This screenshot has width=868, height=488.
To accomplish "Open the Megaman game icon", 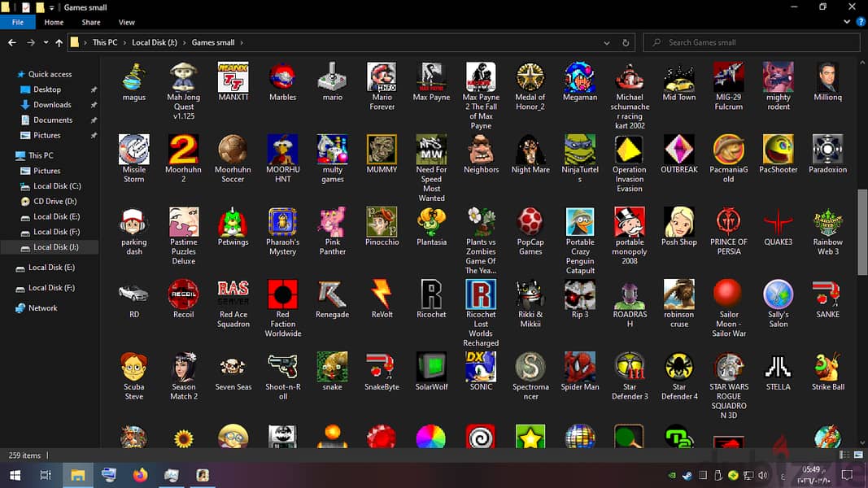I will click(579, 77).
